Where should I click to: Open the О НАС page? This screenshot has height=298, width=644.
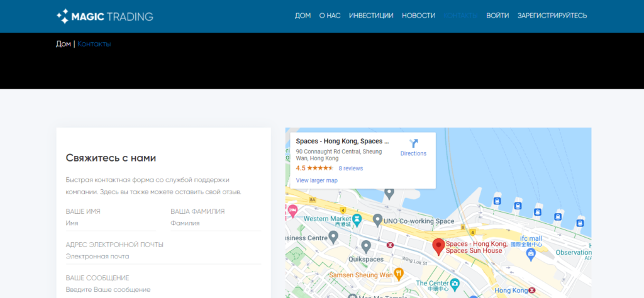[x=330, y=16]
